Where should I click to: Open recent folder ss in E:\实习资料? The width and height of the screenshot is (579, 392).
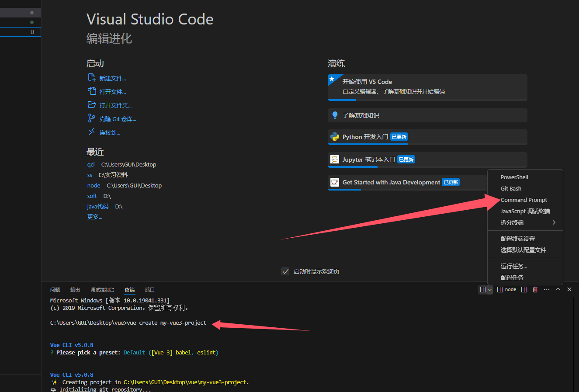click(90, 175)
